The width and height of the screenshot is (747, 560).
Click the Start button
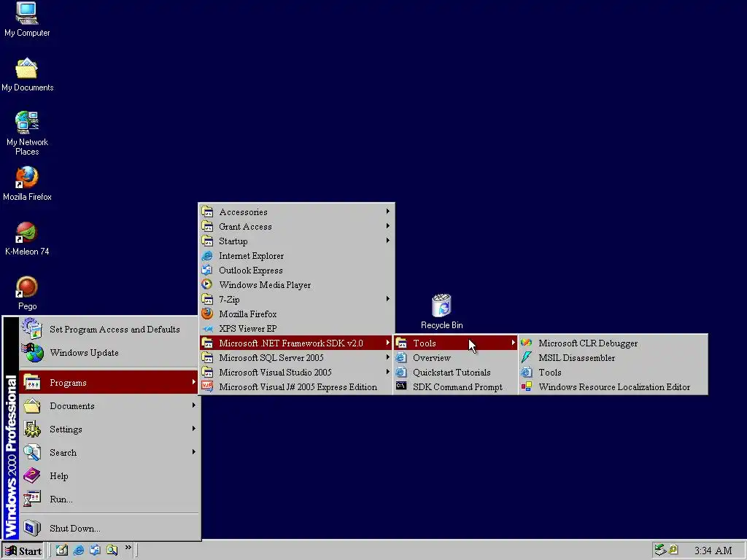tap(23, 551)
